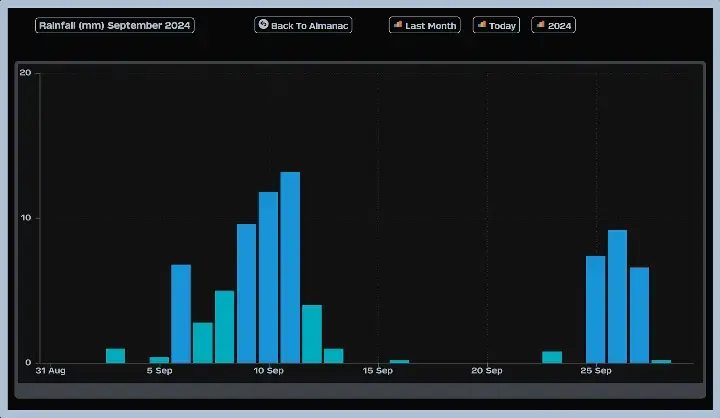Switch to the 2024 yearly view
The height and width of the screenshot is (418, 720).
[x=553, y=25]
